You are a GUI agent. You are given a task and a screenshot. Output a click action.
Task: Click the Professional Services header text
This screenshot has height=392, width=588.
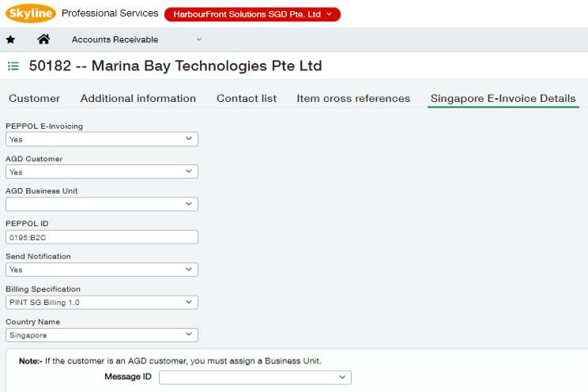pos(110,13)
